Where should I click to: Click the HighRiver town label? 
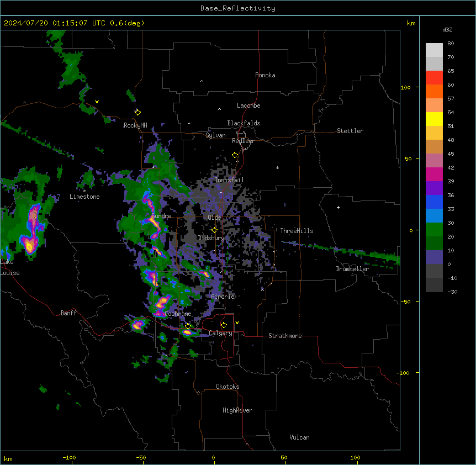coord(237,410)
